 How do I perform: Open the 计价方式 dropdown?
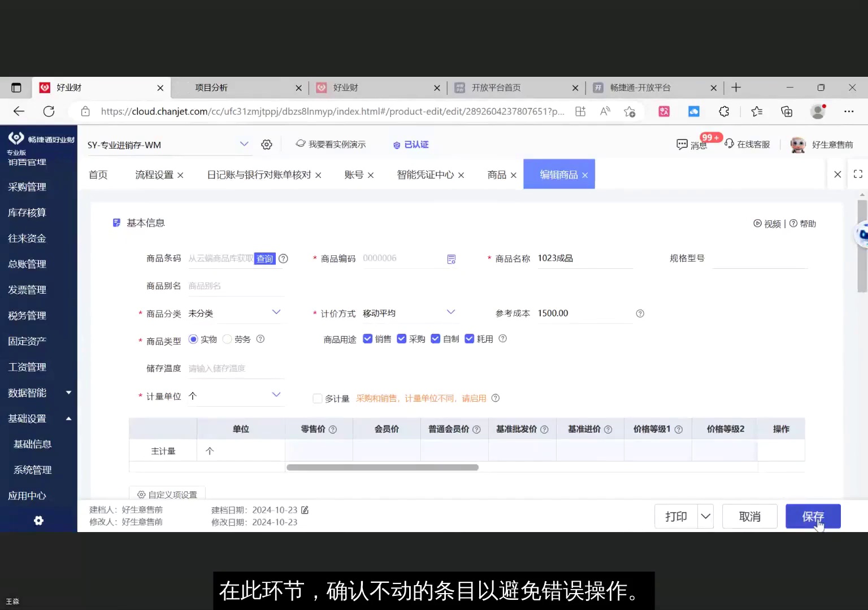[450, 312]
